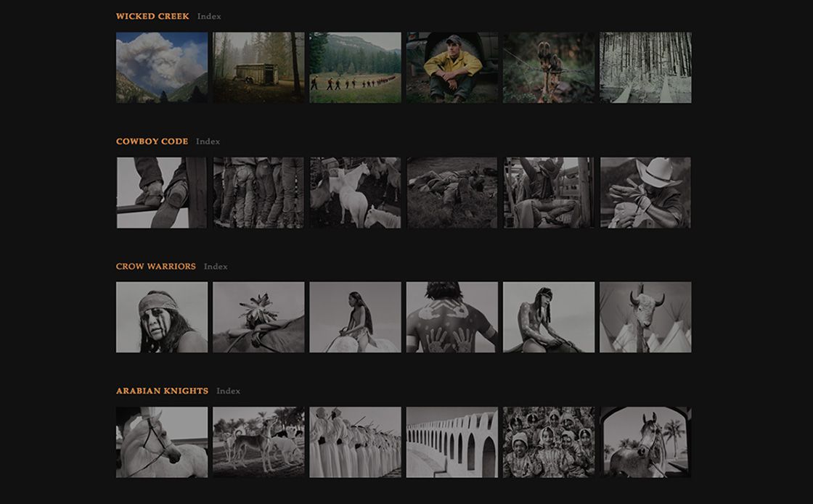This screenshot has width=813, height=504.
Task: View the wildfire smoke cloud photo
Action: (162, 67)
